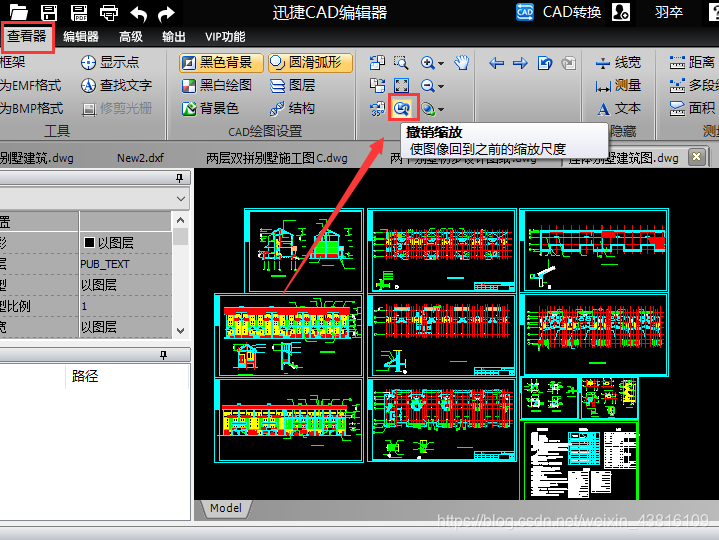Select the pan hand tool
Viewport: 719px width, 540px height.
(461, 62)
